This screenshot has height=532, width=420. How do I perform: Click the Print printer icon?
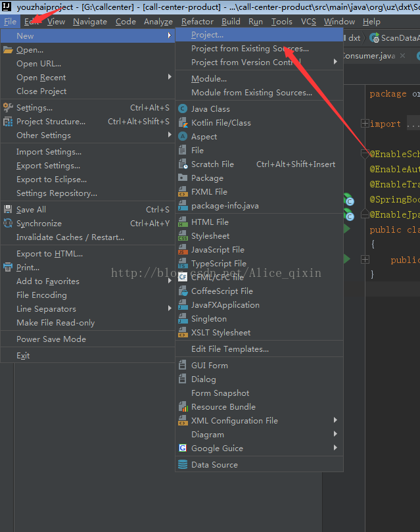(x=8, y=268)
